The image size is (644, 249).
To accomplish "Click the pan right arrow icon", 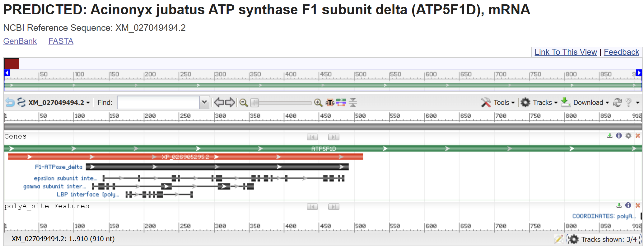I will pos(230,102).
